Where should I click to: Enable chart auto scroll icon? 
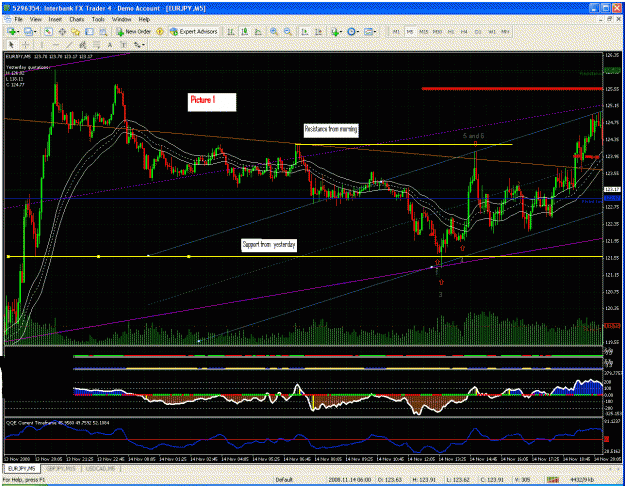(x=305, y=32)
